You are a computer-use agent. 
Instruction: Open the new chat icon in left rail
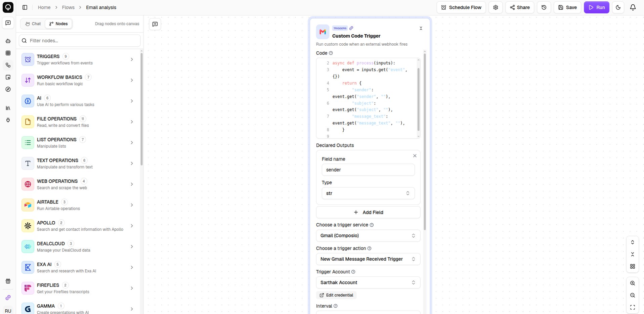pyautogui.click(x=8, y=23)
